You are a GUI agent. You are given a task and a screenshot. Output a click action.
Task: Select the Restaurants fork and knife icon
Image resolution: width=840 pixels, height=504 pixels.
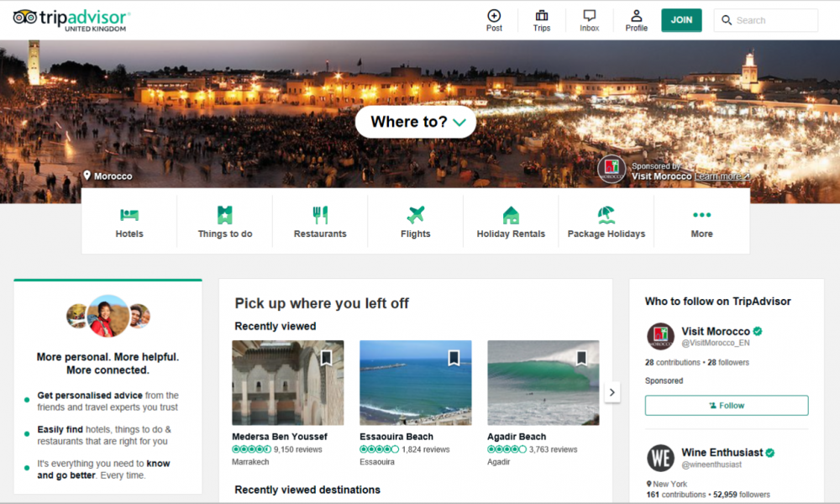[320, 215]
